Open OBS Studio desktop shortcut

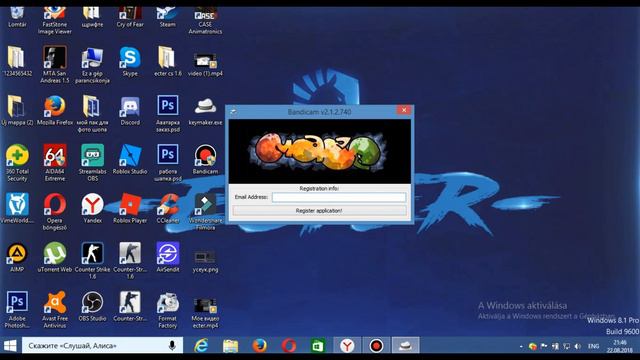(x=93, y=306)
